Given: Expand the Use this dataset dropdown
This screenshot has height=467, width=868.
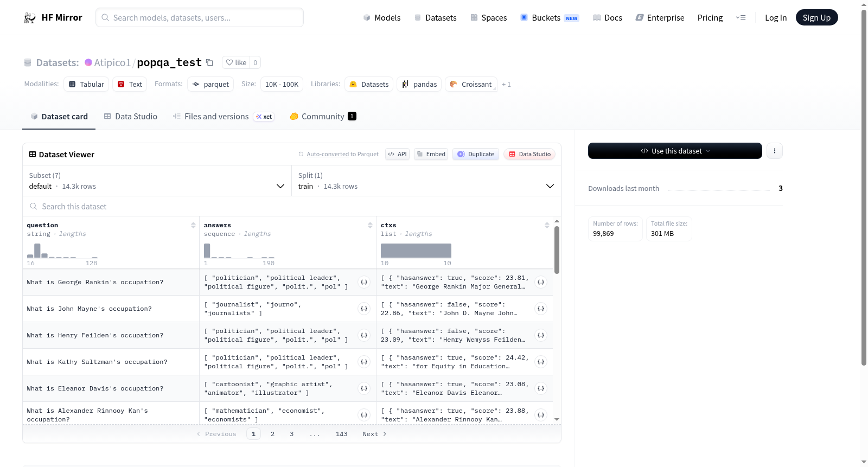Looking at the screenshot, I should [675, 151].
